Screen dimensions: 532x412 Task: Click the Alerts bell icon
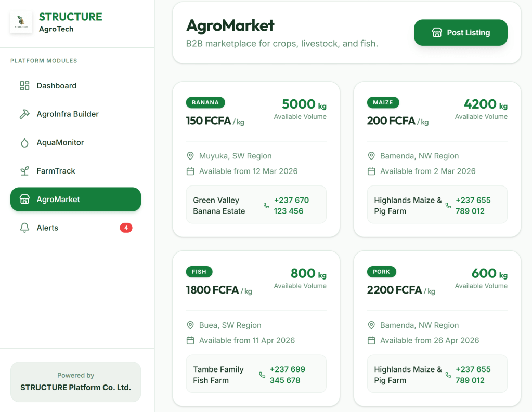click(x=24, y=228)
